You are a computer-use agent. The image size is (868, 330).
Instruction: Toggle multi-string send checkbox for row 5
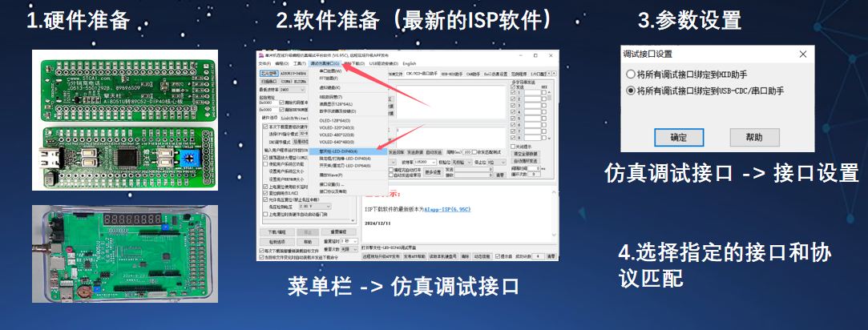[x=513, y=119]
